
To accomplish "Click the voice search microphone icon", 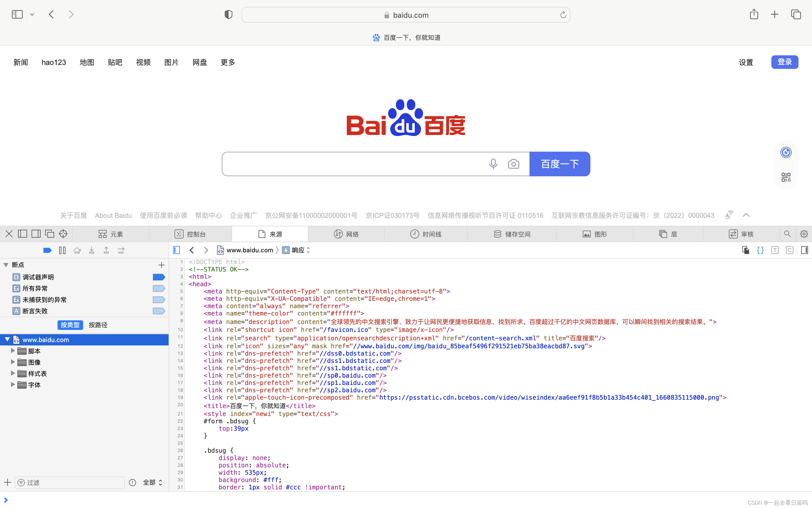I will pyautogui.click(x=493, y=164).
